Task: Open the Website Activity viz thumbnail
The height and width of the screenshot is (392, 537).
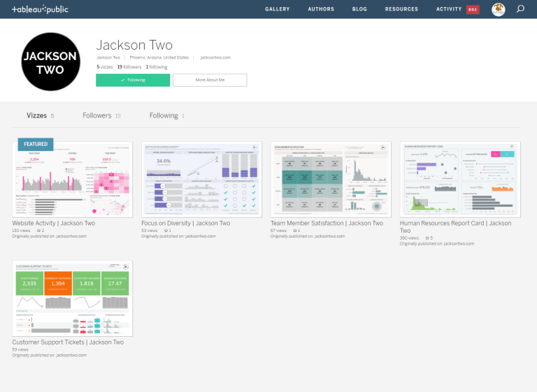Action: pyautogui.click(x=72, y=180)
